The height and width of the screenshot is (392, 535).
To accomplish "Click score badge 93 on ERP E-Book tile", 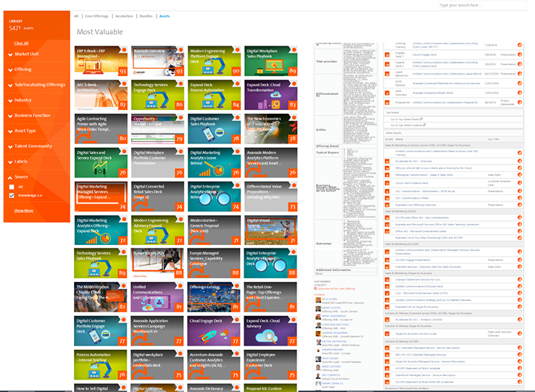I will click(123, 71).
